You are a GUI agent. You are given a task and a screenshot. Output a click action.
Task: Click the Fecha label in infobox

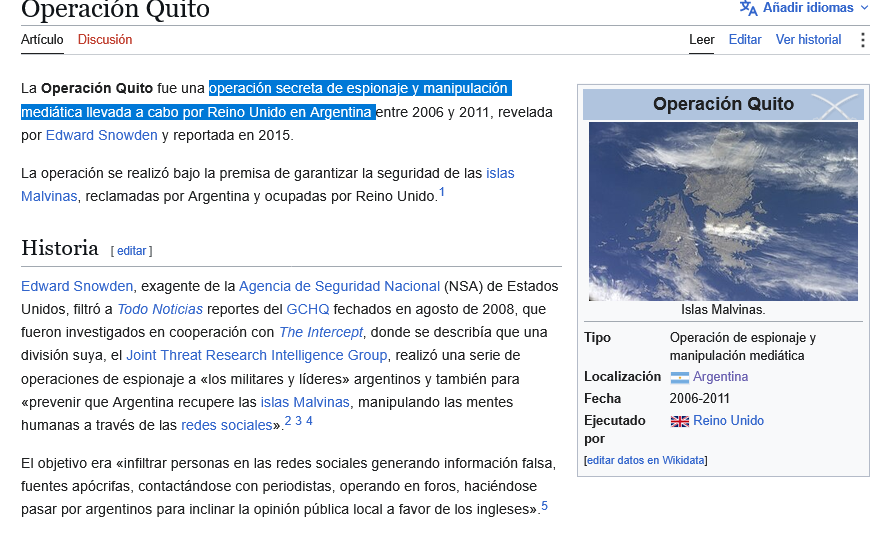pos(602,399)
